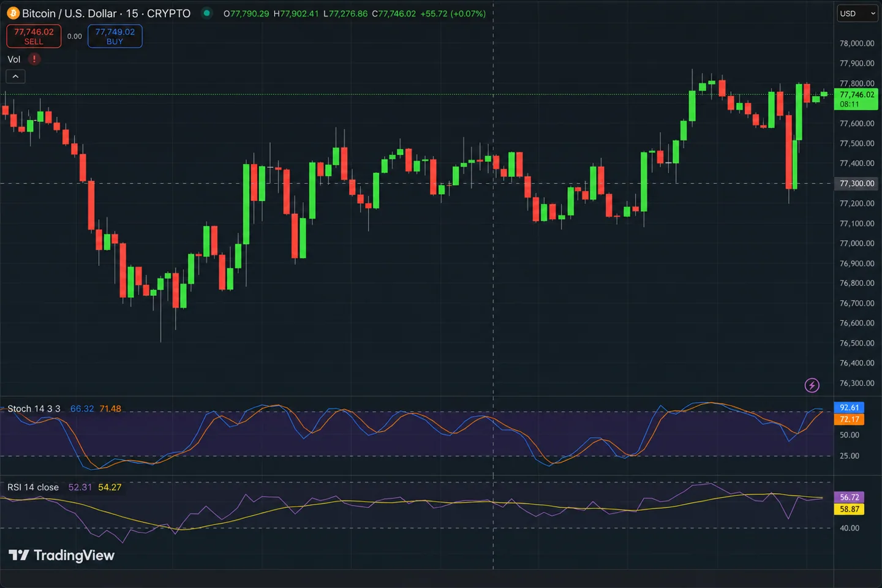Collapse the indicator legend chevron

(x=15, y=77)
